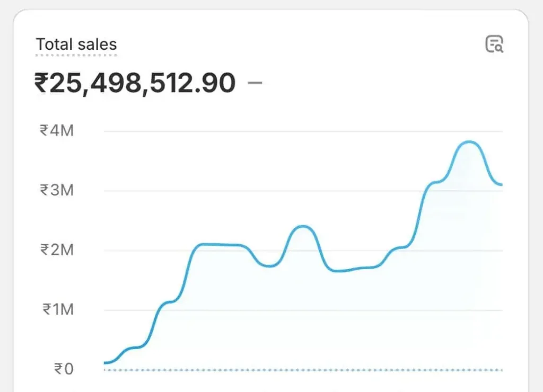543x392 pixels.
Task: Click the ₹4M y-axis label
Action: 56,130
